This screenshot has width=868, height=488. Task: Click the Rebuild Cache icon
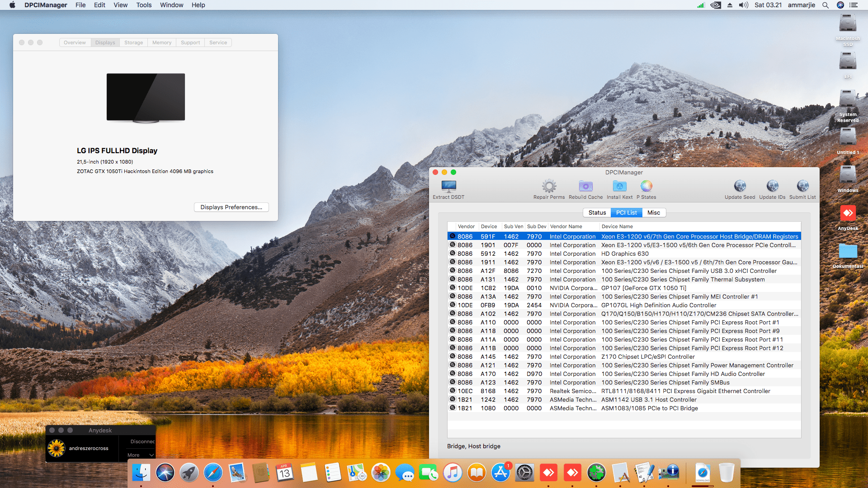(585, 187)
